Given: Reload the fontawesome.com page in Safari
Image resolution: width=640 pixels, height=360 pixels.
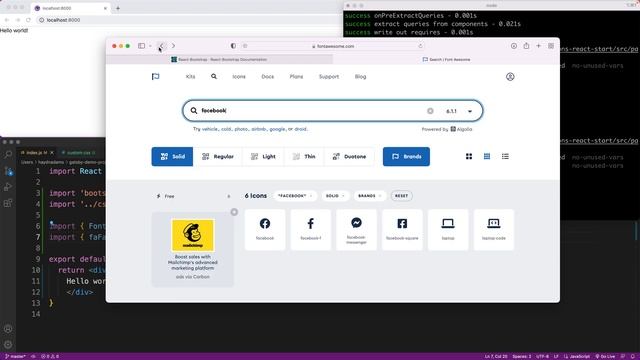Looking at the screenshot, I should [420, 46].
